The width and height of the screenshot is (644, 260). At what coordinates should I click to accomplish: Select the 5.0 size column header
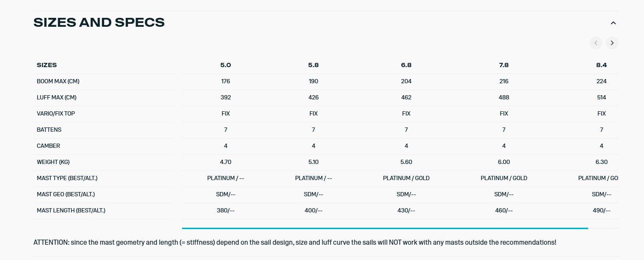(226, 65)
